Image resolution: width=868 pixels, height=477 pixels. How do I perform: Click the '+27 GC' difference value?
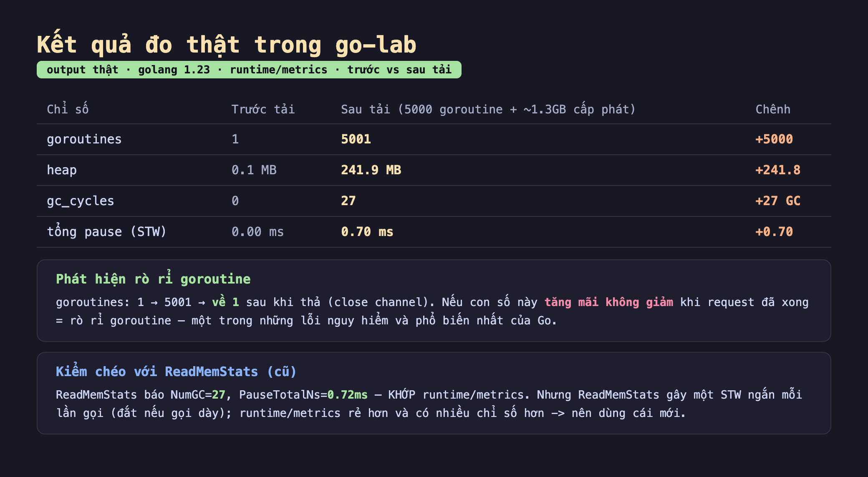click(778, 201)
